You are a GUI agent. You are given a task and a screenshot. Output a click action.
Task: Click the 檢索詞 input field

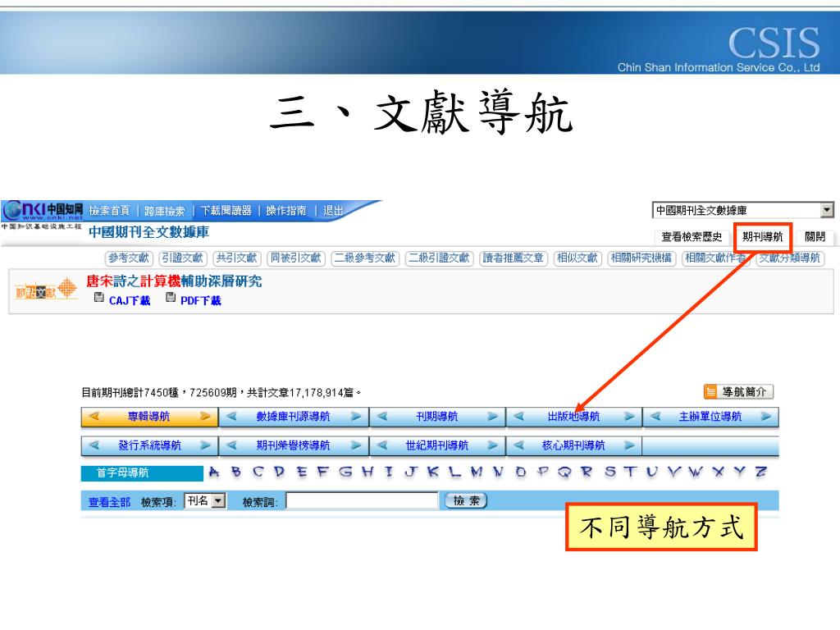pyautogui.click(x=362, y=501)
